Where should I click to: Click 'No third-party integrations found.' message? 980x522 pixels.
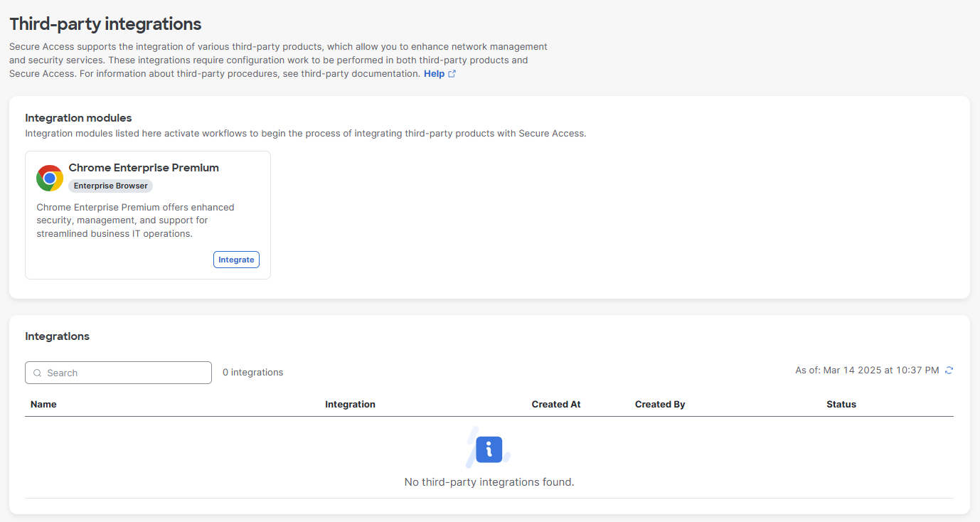tap(489, 482)
